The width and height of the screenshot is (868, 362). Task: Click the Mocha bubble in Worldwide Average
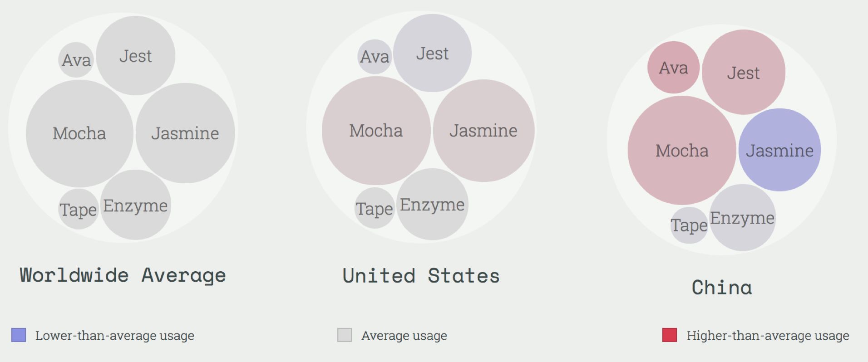click(79, 133)
